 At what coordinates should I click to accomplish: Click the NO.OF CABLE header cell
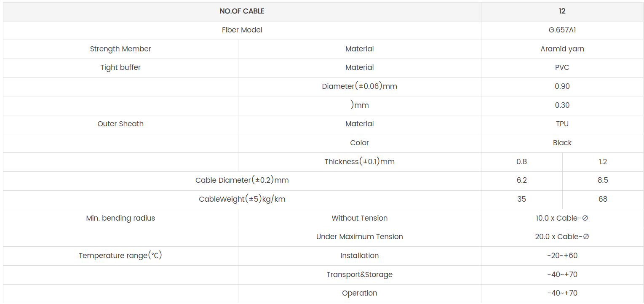coord(242,11)
